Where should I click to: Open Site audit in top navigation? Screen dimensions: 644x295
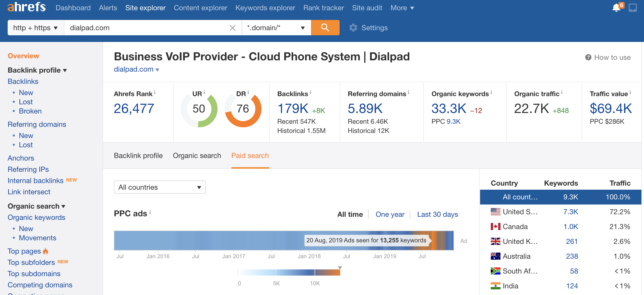pyautogui.click(x=367, y=8)
